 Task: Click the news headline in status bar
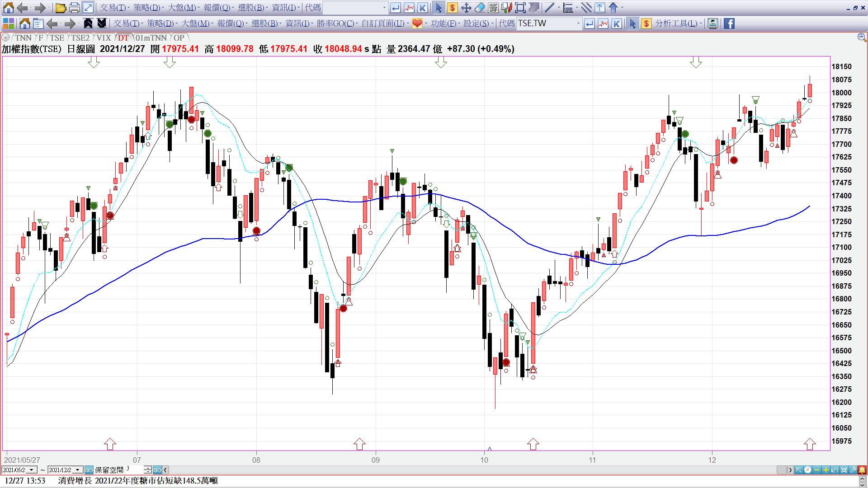[x=138, y=480]
